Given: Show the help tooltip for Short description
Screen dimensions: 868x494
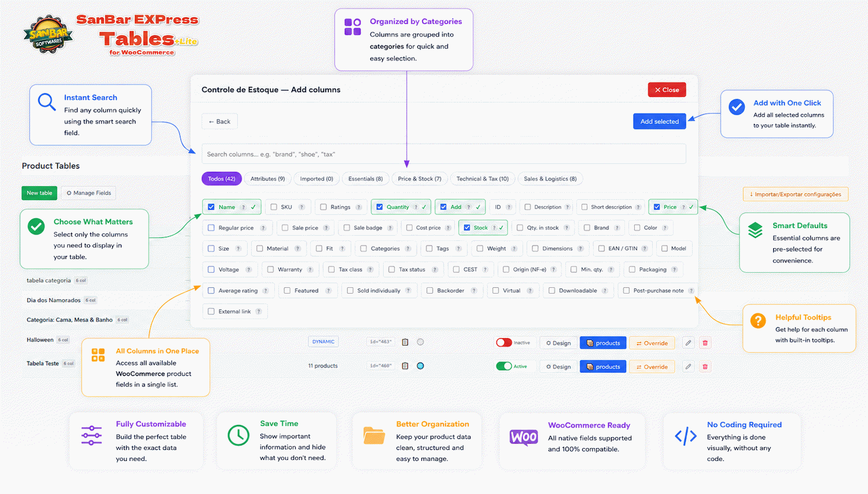Looking at the screenshot, I should (x=638, y=207).
